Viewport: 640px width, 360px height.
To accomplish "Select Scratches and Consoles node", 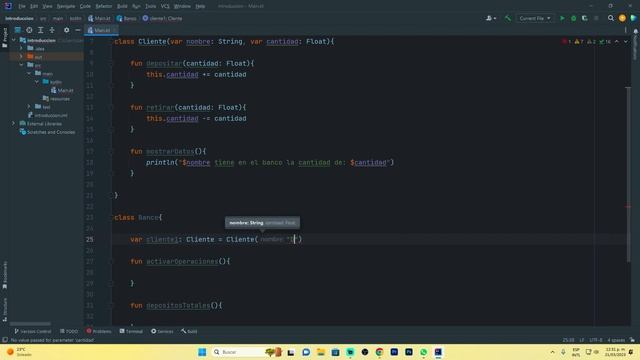I will [47, 132].
